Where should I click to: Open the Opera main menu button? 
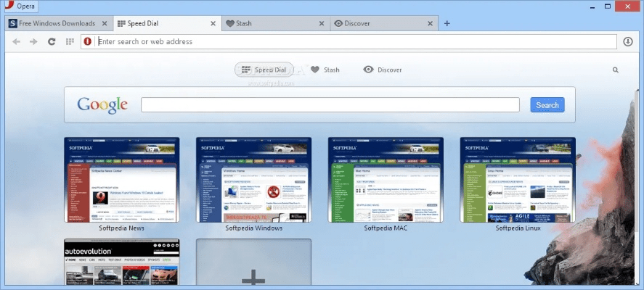[x=20, y=6]
